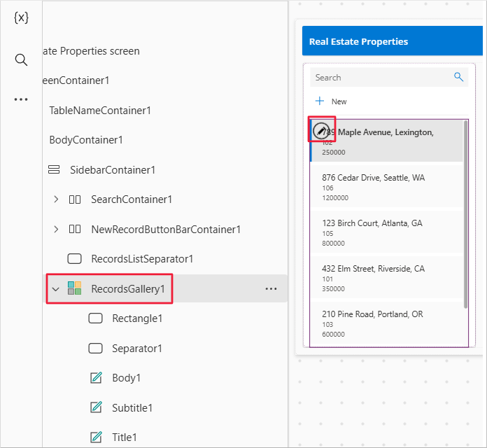
Task: Click the SearchContainer1 horizontal container icon
Action: tap(75, 199)
